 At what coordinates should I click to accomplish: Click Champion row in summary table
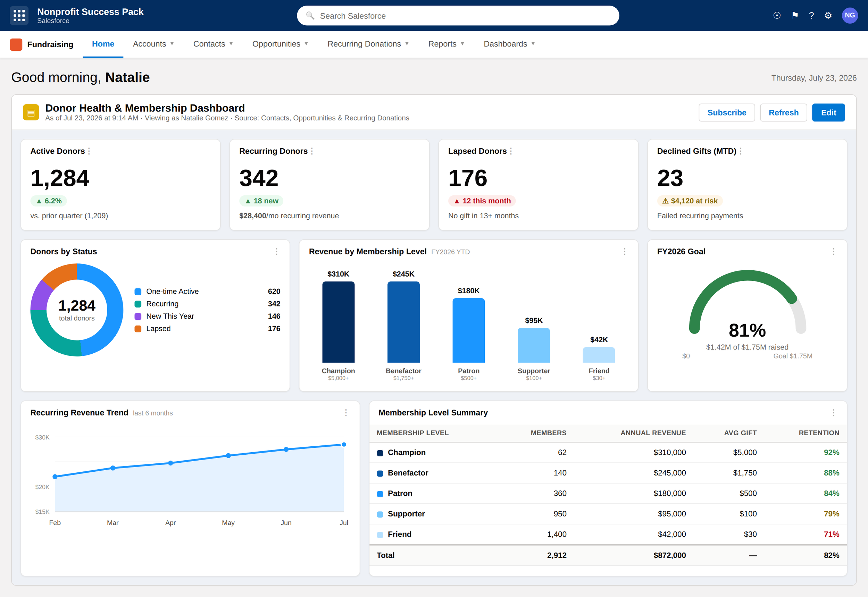[x=608, y=453]
